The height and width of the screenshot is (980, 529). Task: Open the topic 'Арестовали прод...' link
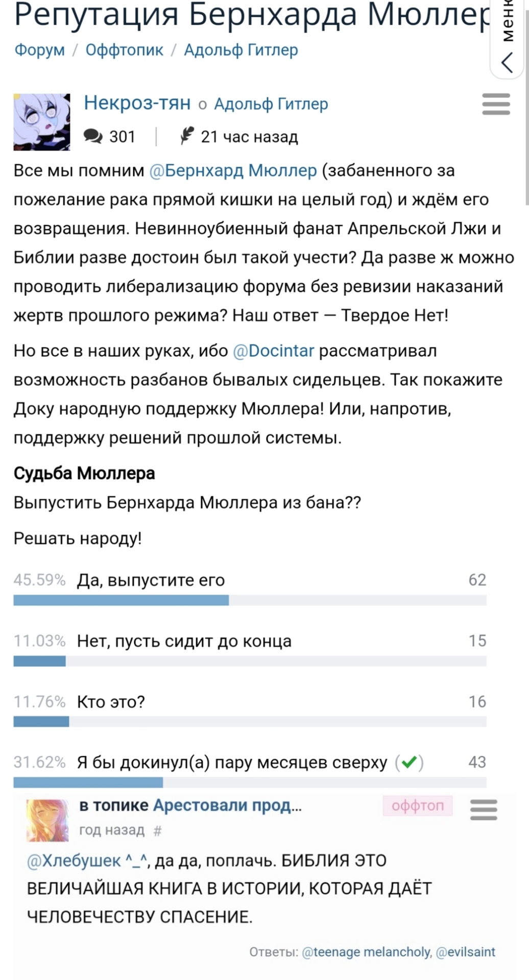227,805
